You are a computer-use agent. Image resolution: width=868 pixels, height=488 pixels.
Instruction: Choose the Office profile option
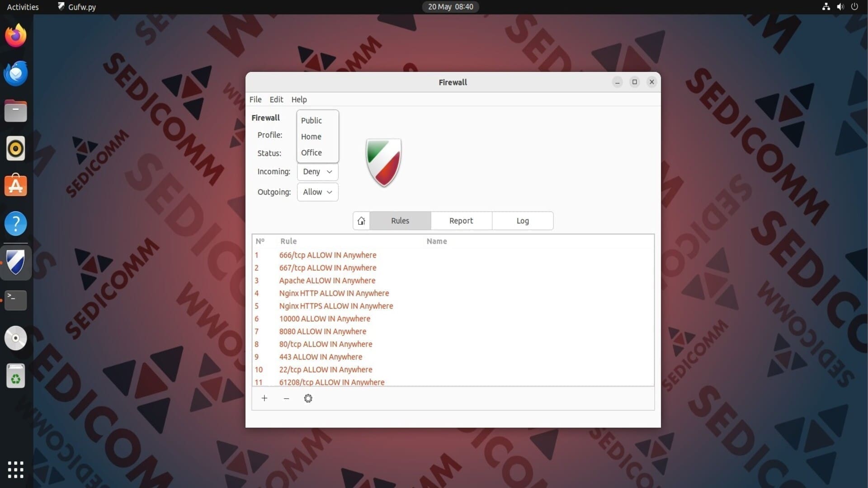(x=311, y=153)
